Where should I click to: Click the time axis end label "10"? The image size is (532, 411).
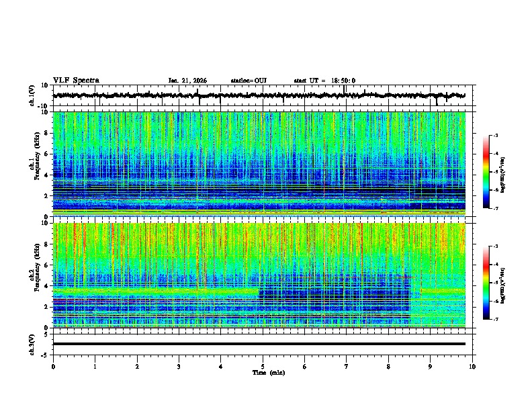coord(472,367)
